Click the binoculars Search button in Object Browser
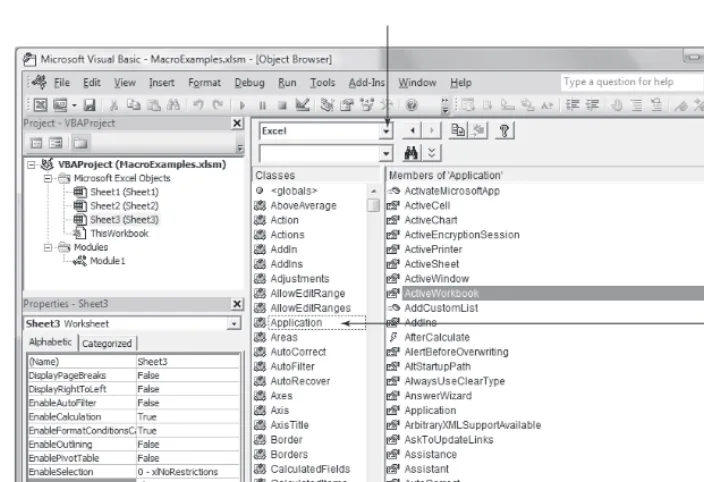Screen dimensions: 704x482 click(411, 153)
